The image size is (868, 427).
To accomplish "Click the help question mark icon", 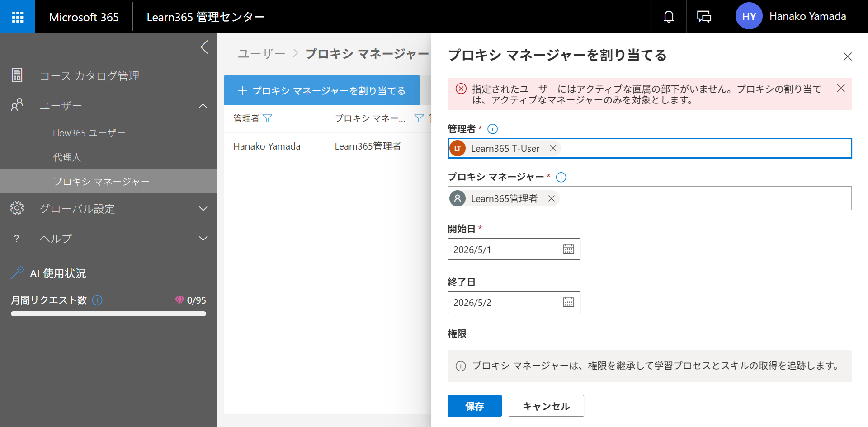I will (x=17, y=238).
